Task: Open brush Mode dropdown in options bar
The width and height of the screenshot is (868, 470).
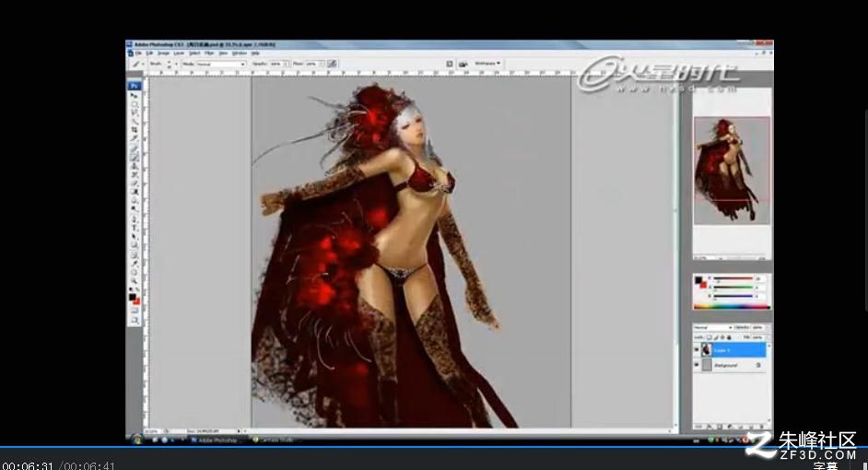Action: [x=221, y=64]
